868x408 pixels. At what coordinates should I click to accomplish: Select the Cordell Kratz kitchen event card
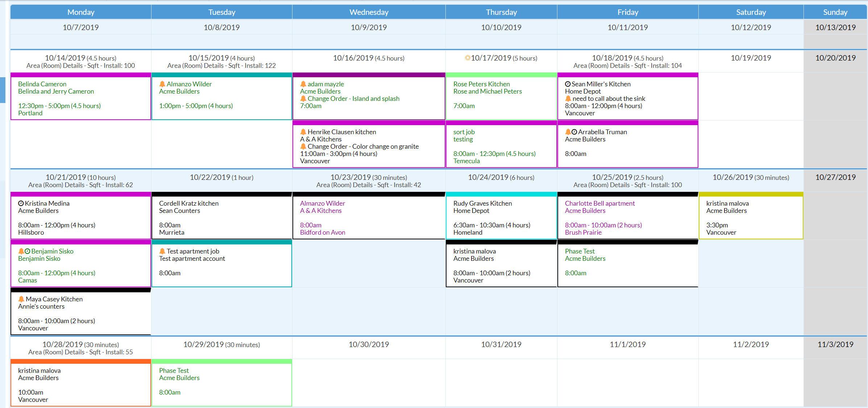click(x=221, y=217)
